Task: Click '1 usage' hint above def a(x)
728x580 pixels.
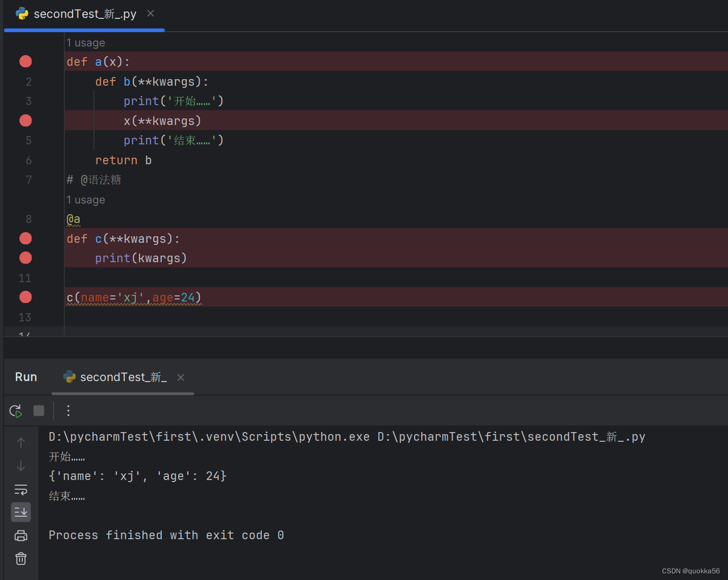Action: (86, 43)
